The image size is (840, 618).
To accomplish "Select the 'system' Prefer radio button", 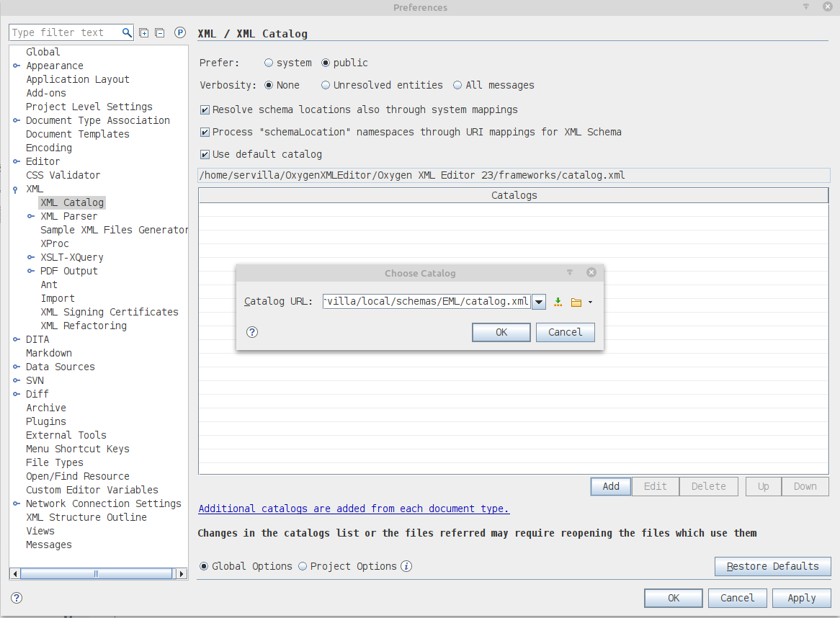I will point(269,63).
